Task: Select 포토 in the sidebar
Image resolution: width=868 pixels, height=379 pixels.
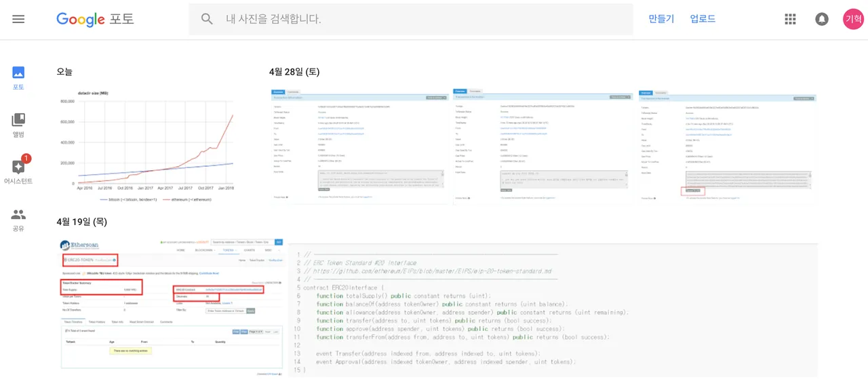Action: tap(18, 78)
